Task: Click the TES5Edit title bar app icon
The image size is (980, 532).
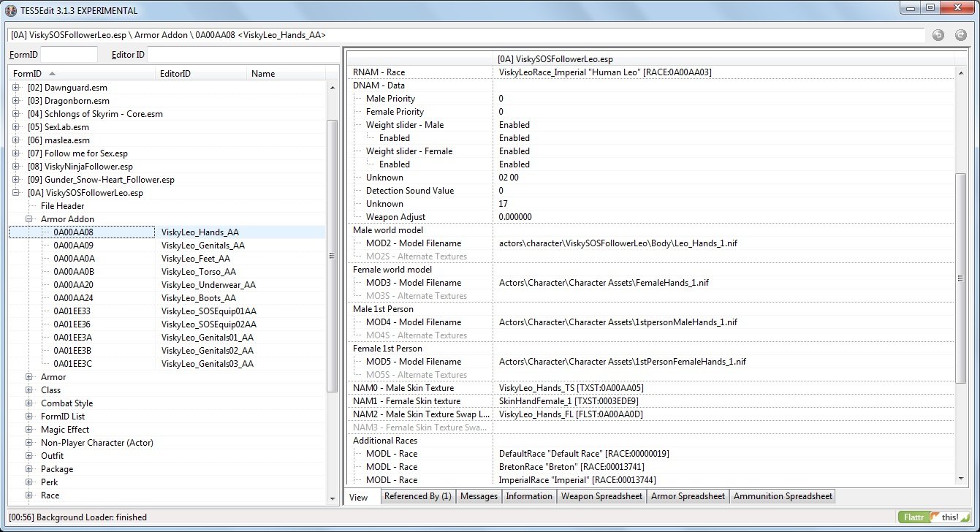Action: (x=10, y=10)
